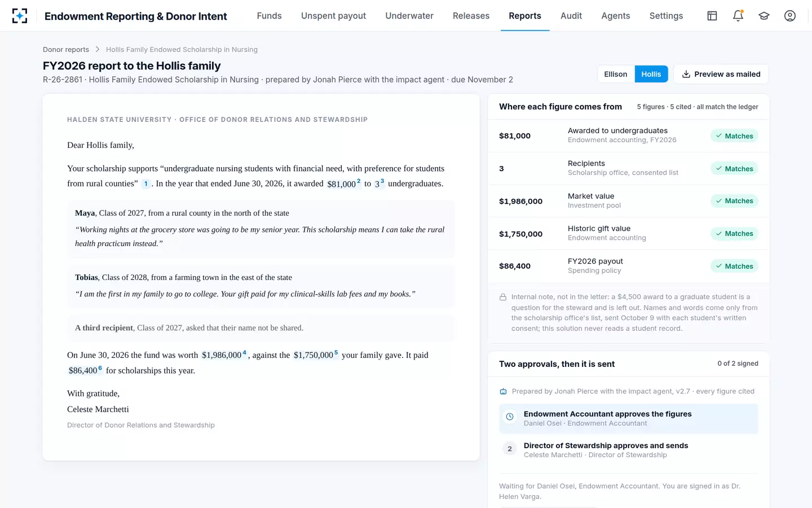Click breadcrumb chevron after Donor reports

(98, 50)
